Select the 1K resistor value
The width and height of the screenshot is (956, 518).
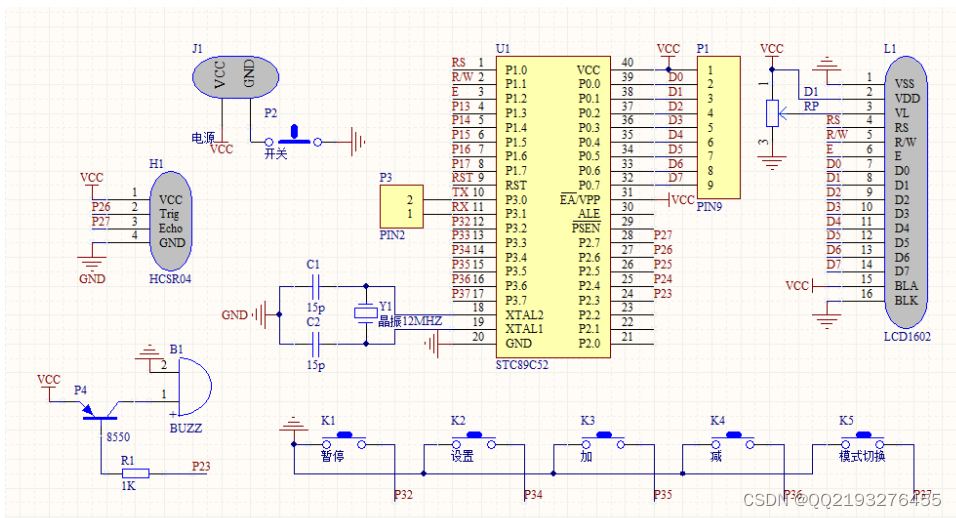pyautogui.click(x=128, y=486)
